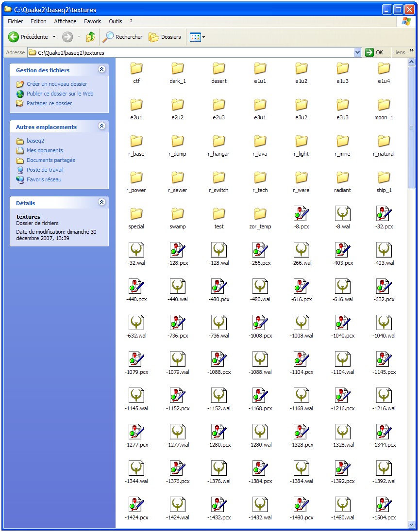This screenshot has height=532, width=419.
Task: Select the -1432.pcx image file
Action: click(x=218, y=504)
